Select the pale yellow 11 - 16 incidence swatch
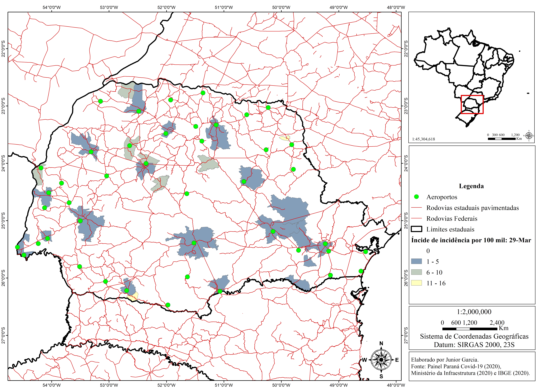The height and width of the screenshot is (392, 537). [416, 283]
